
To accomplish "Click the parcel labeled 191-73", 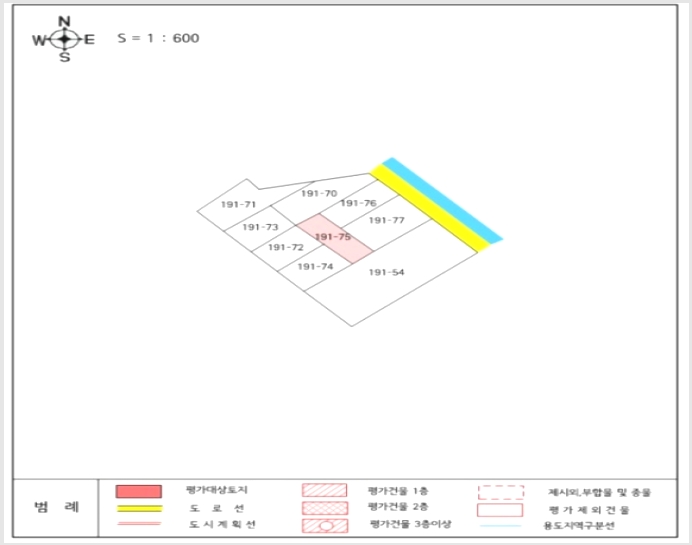I will (x=260, y=227).
